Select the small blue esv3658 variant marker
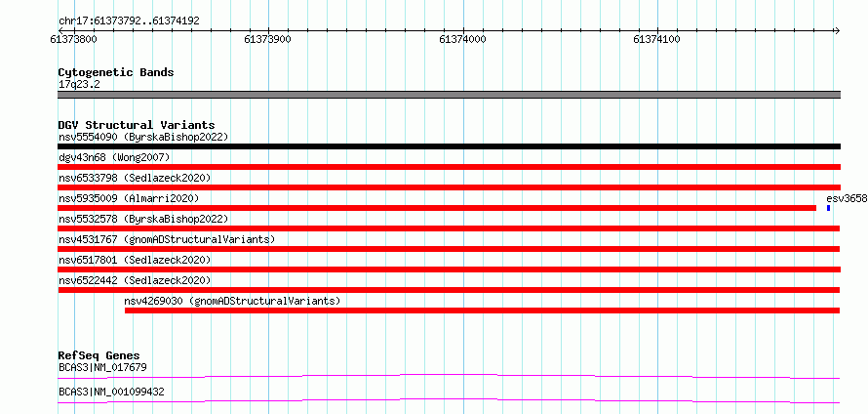This screenshot has height=414, width=868. point(828,208)
